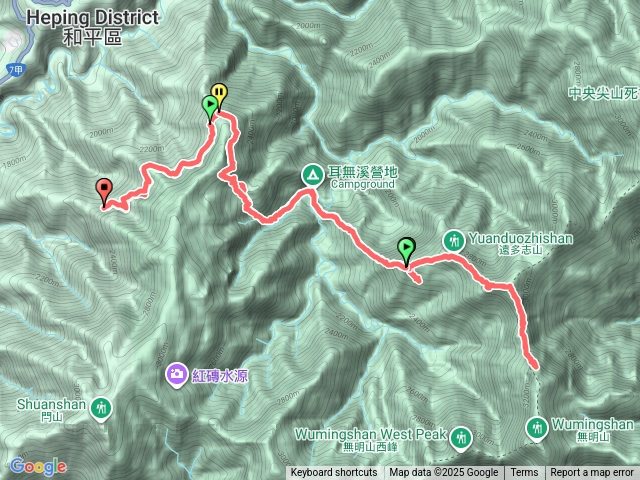Select the yellow pause marker pin
The width and height of the screenshot is (640, 480).
[x=219, y=97]
